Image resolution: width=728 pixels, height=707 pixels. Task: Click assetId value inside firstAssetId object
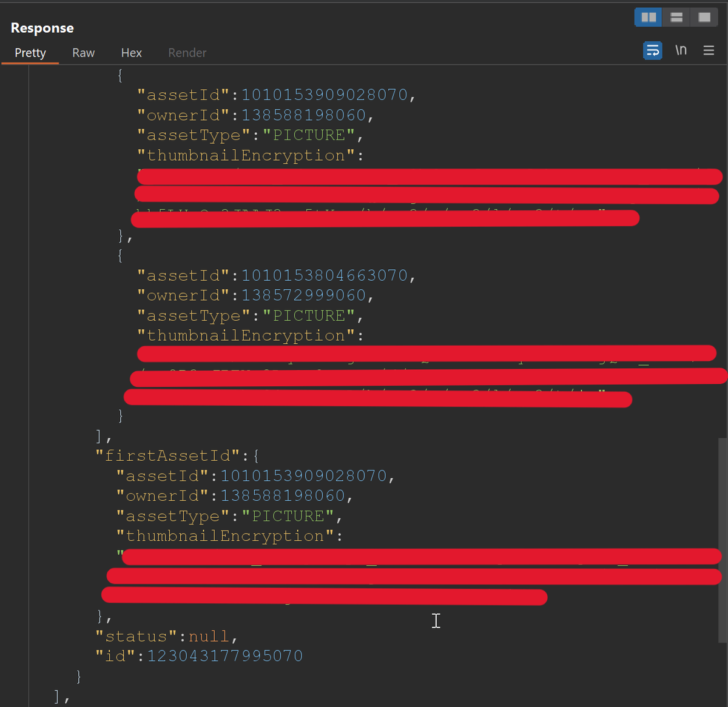pos(304,476)
